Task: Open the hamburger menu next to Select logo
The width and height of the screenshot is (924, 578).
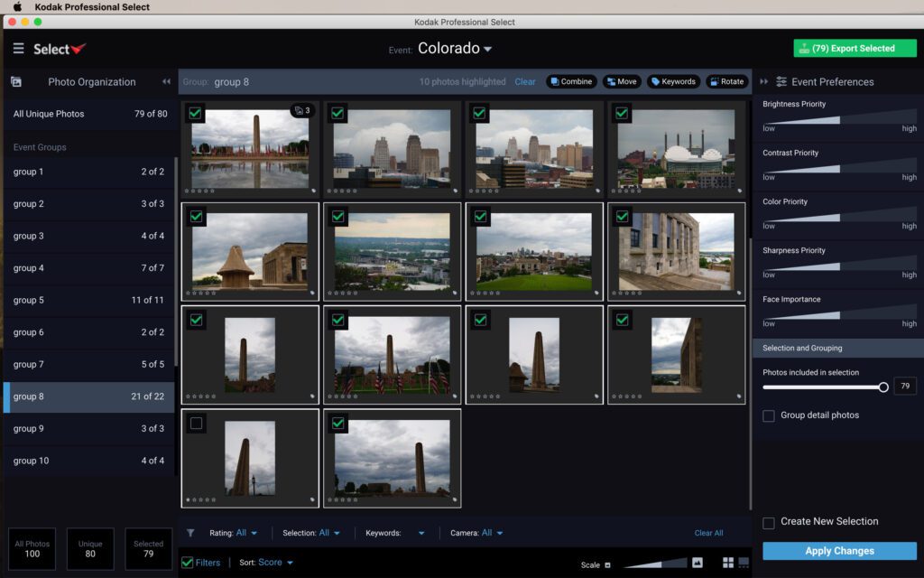Action: click(19, 49)
